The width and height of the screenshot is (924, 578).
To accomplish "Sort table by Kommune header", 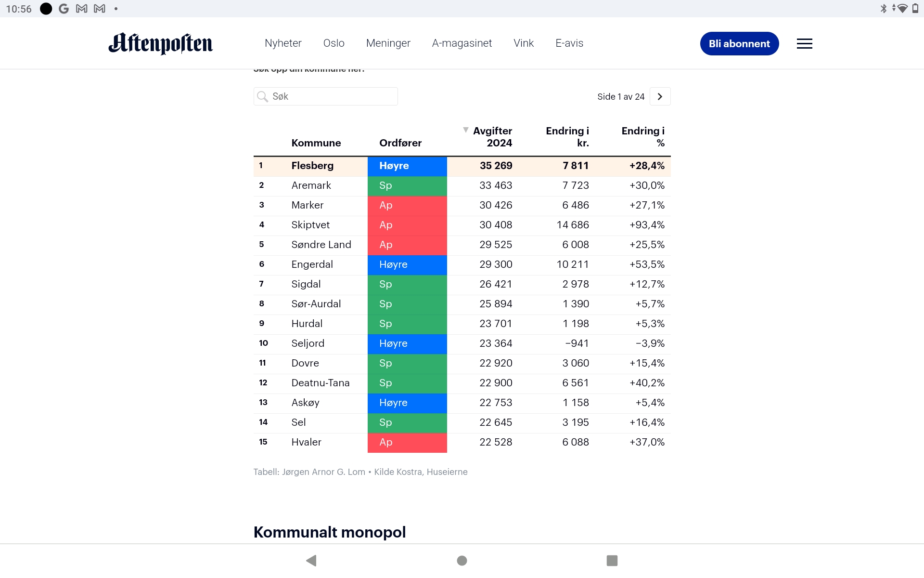I will pyautogui.click(x=316, y=143).
